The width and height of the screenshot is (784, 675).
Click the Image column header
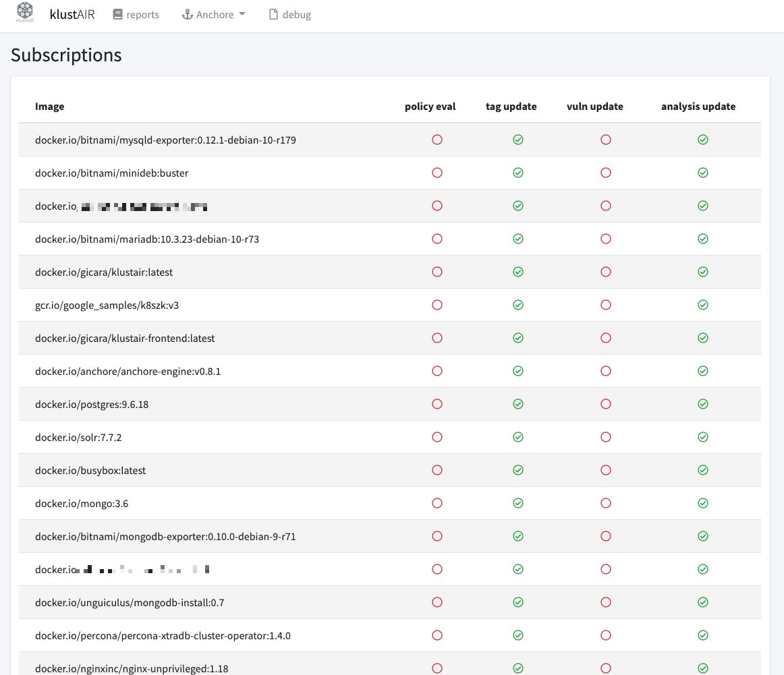(49, 107)
